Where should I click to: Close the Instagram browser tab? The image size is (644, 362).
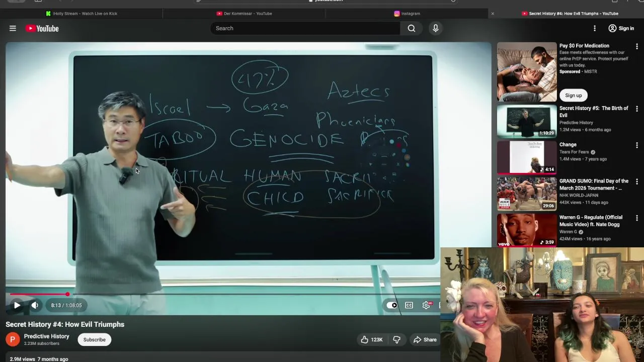[493, 14]
